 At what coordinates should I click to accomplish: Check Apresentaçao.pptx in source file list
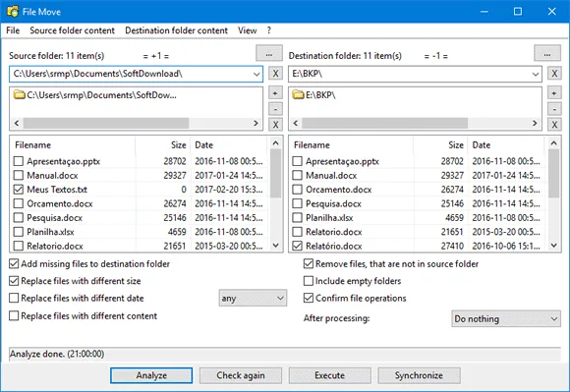coord(18,161)
